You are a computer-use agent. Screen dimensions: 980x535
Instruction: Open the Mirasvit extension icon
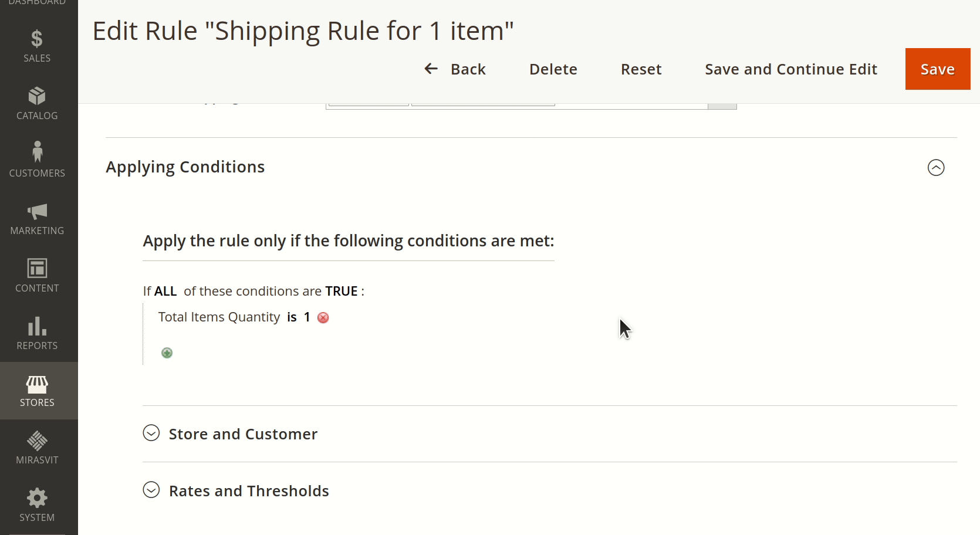coord(37,441)
